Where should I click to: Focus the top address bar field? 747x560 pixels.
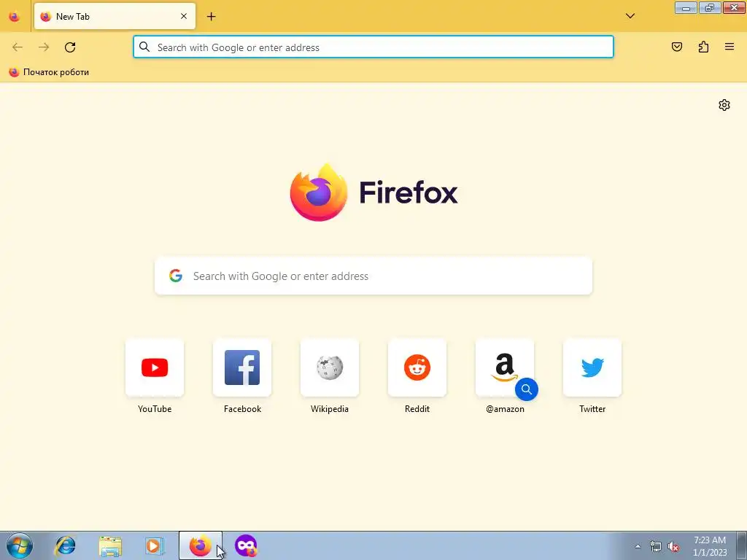[x=373, y=47]
